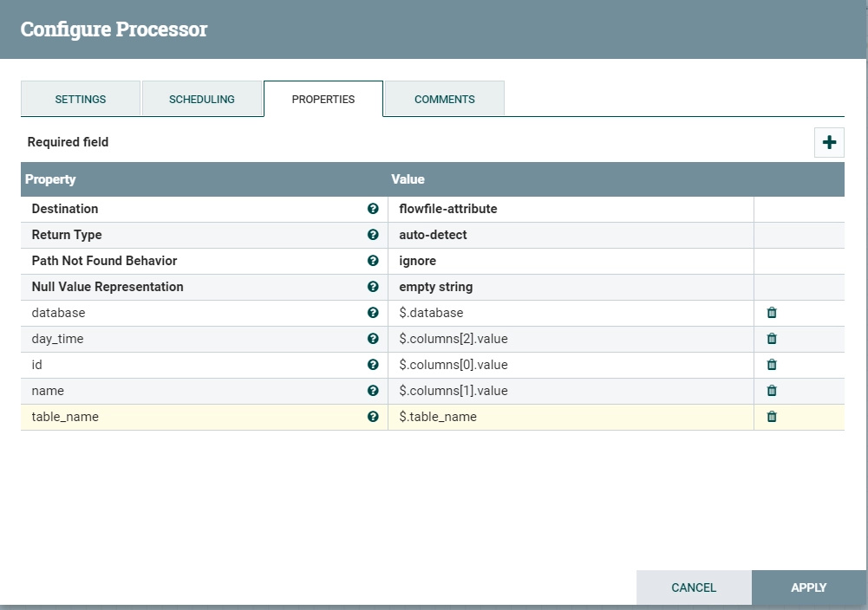Show help for Return Type property

(x=373, y=235)
